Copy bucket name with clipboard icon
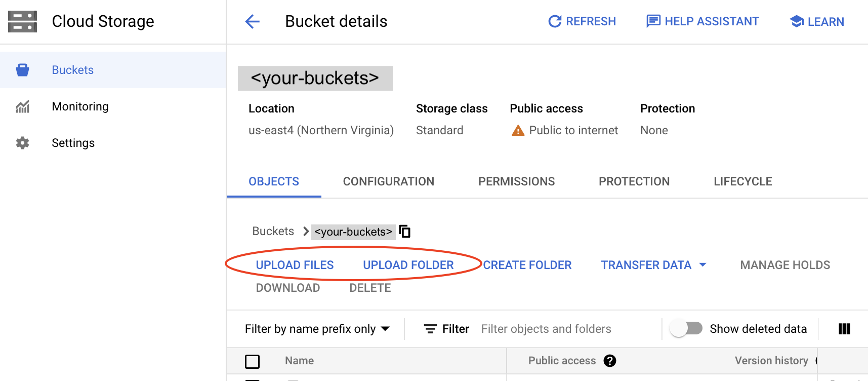Image resolution: width=868 pixels, height=381 pixels. click(x=405, y=232)
